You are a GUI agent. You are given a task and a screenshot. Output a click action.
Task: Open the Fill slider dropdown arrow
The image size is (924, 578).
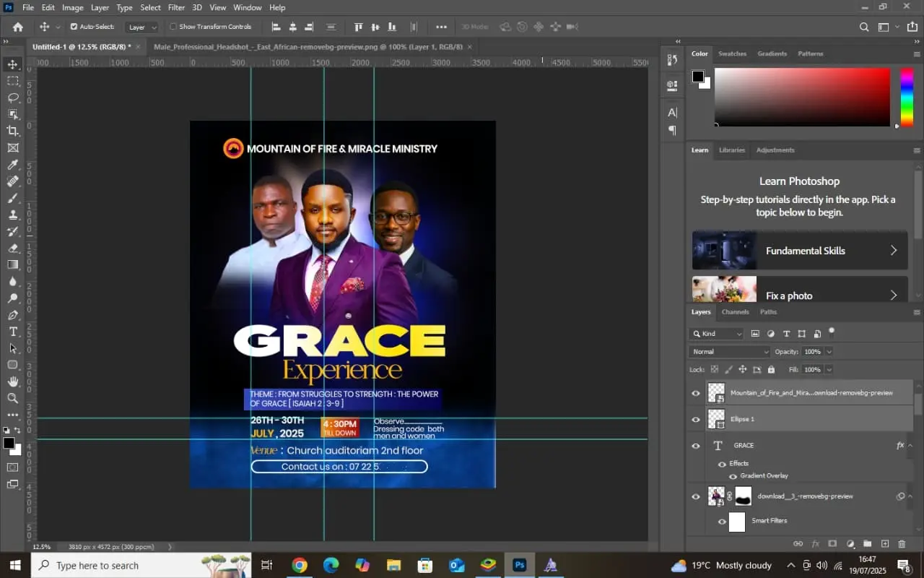(x=829, y=369)
